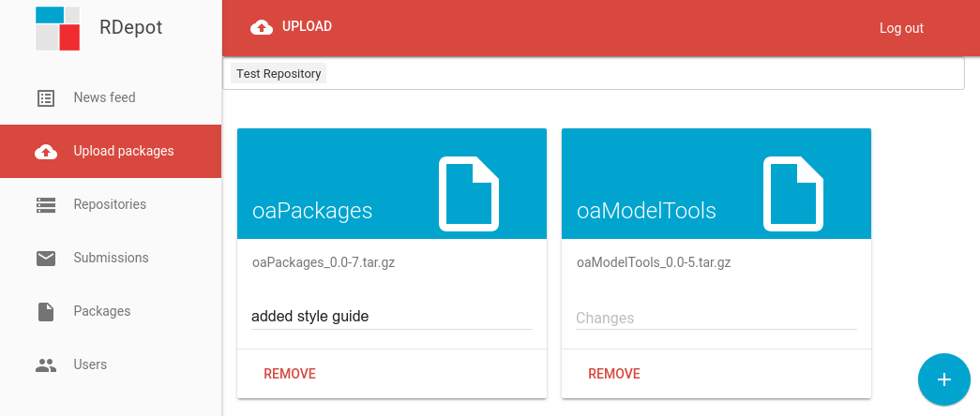This screenshot has width=980, height=416.
Task: Click the Log out link
Action: click(x=901, y=28)
